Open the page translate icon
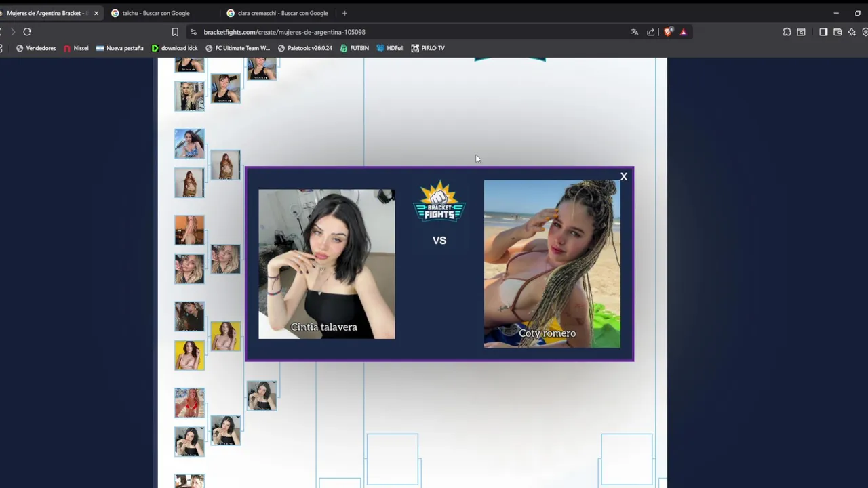Image resolution: width=868 pixels, height=488 pixels. [x=635, y=32]
